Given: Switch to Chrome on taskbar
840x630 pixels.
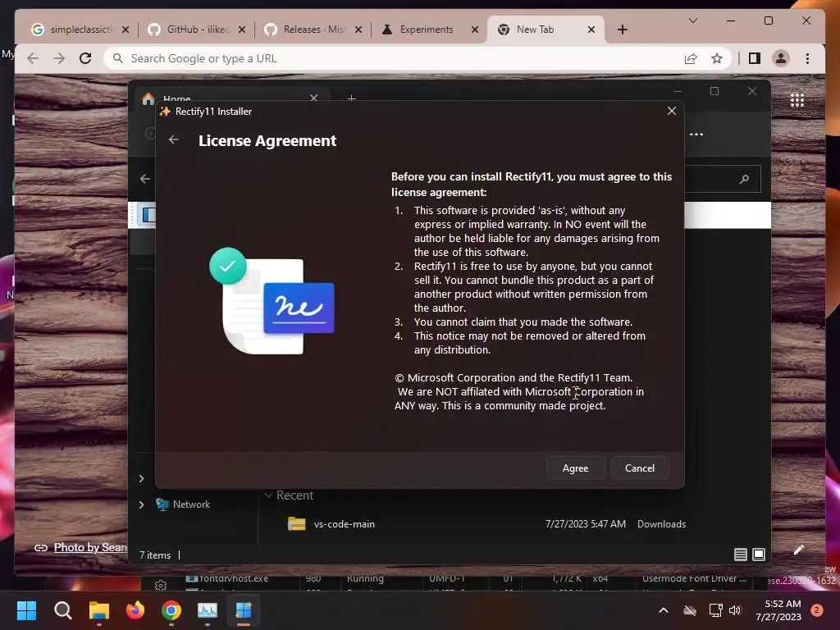Looking at the screenshot, I should [171, 609].
